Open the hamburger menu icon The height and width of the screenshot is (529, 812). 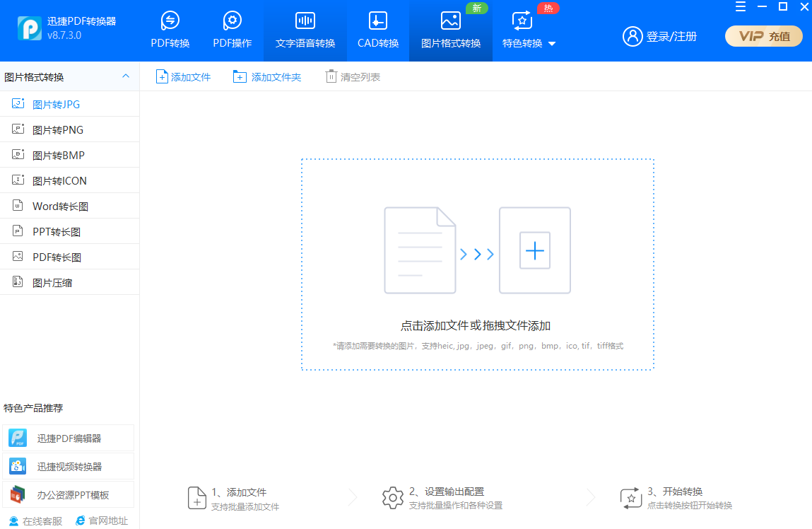click(741, 7)
